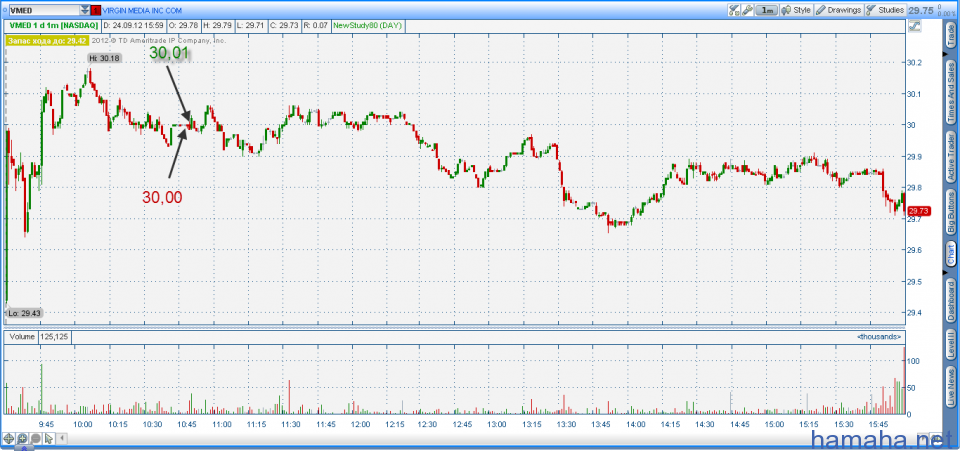This screenshot has height=451, width=960.
Task: Click the zoom out magnifier icon
Action: [36, 438]
